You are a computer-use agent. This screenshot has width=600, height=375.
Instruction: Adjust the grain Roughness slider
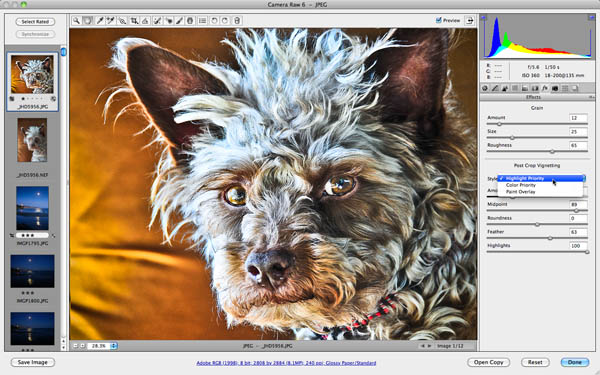point(552,152)
